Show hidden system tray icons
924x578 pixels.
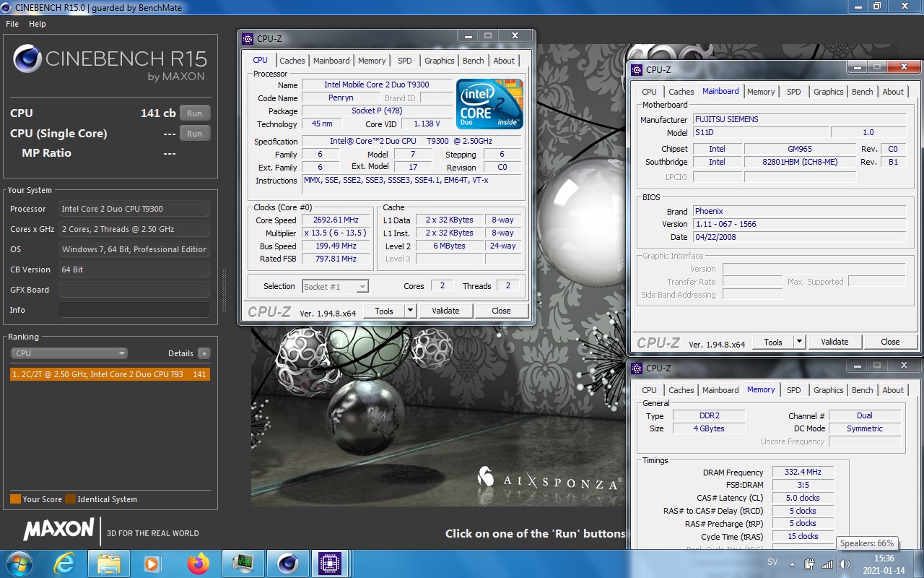(793, 564)
